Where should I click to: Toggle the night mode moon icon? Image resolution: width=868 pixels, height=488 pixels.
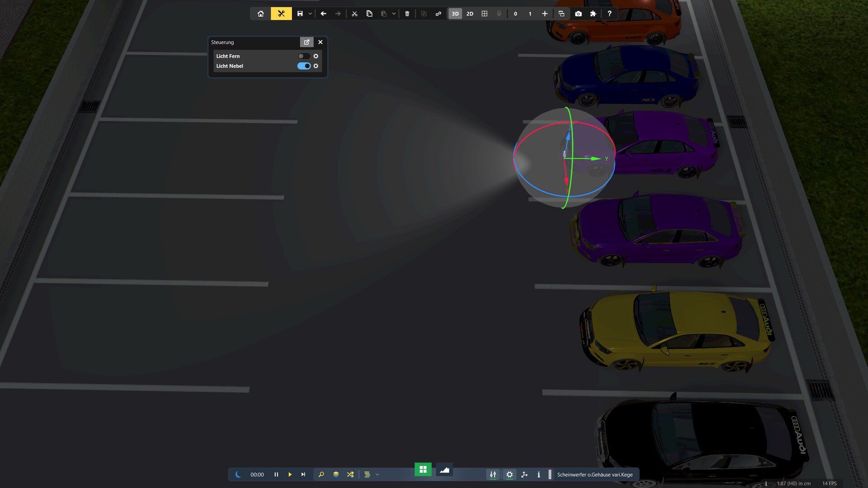point(238,474)
